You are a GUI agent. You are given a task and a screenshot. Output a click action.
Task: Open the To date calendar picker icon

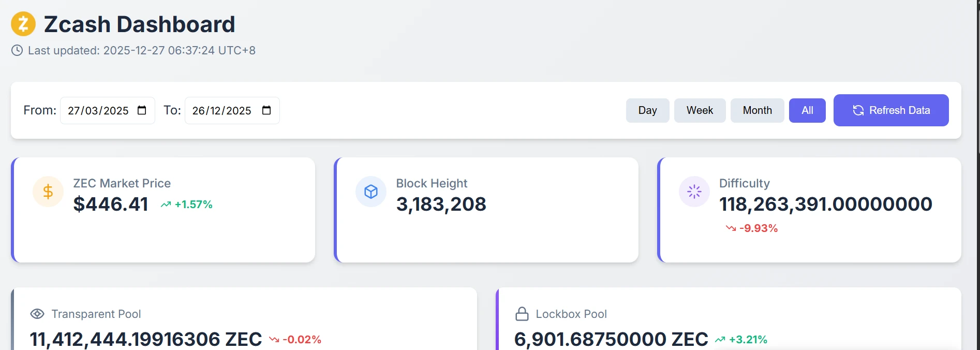(266, 110)
